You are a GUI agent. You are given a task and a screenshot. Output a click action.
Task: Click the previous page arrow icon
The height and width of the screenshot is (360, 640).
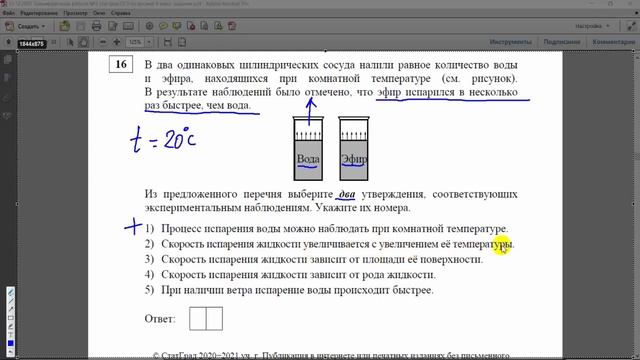[9, 42]
